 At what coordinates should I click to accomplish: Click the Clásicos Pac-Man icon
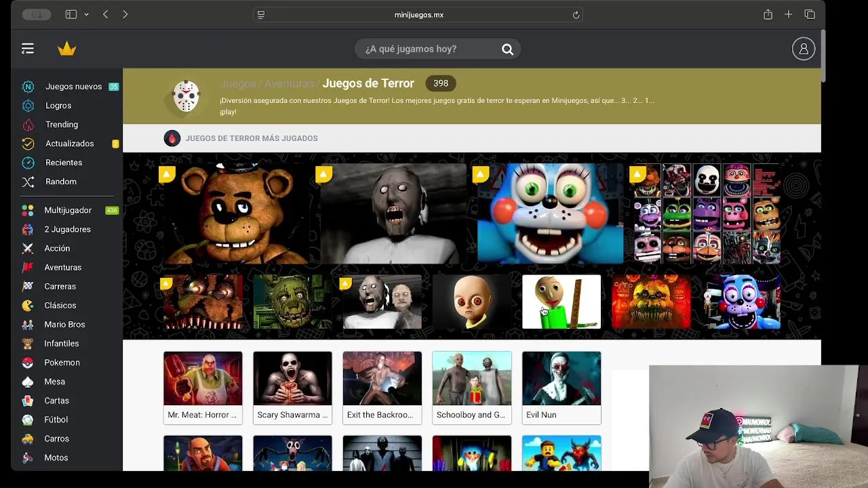(28, 306)
